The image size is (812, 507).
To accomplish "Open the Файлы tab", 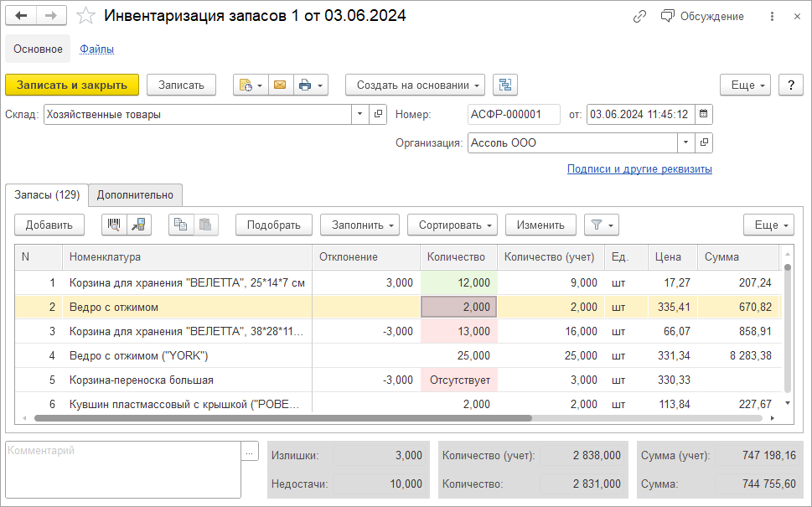I will (x=97, y=49).
